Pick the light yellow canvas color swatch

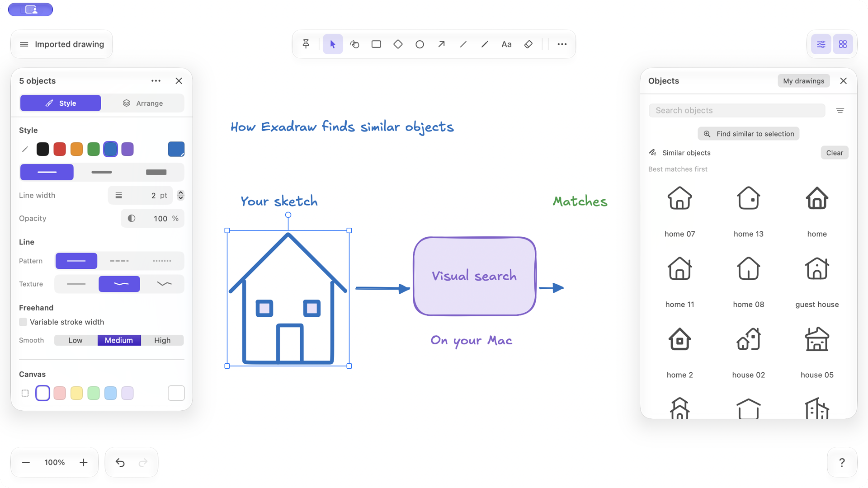pos(76,393)
